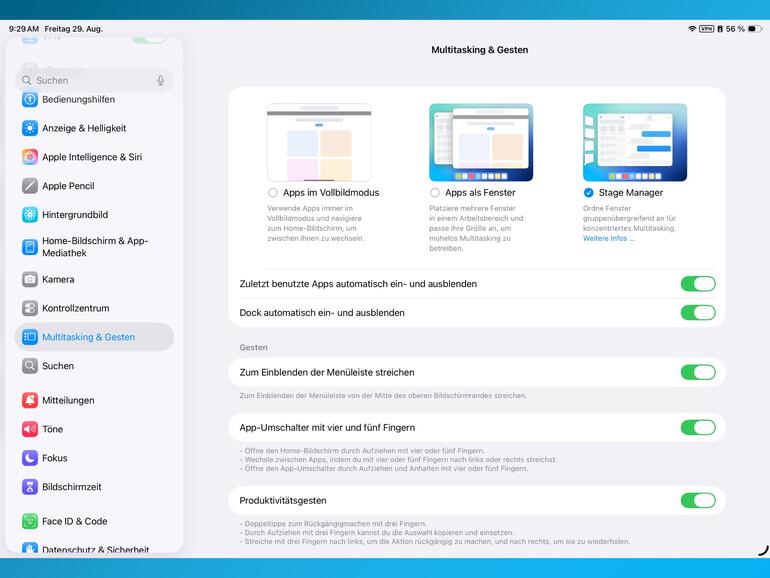The height and width of the screenshot is (578, 770).
Task: Click the Apple Pencil icon
Action: pyautogui.click(x=30, y=186)
